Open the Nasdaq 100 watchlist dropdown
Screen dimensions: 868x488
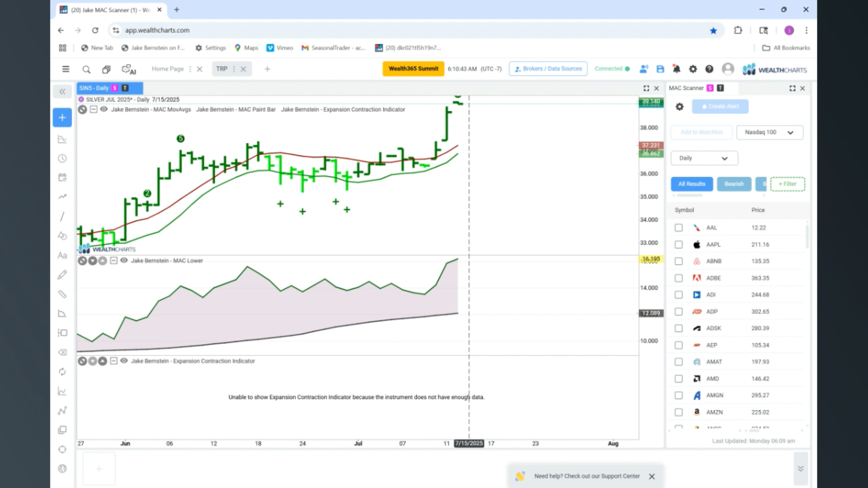(x=769, y=132)
